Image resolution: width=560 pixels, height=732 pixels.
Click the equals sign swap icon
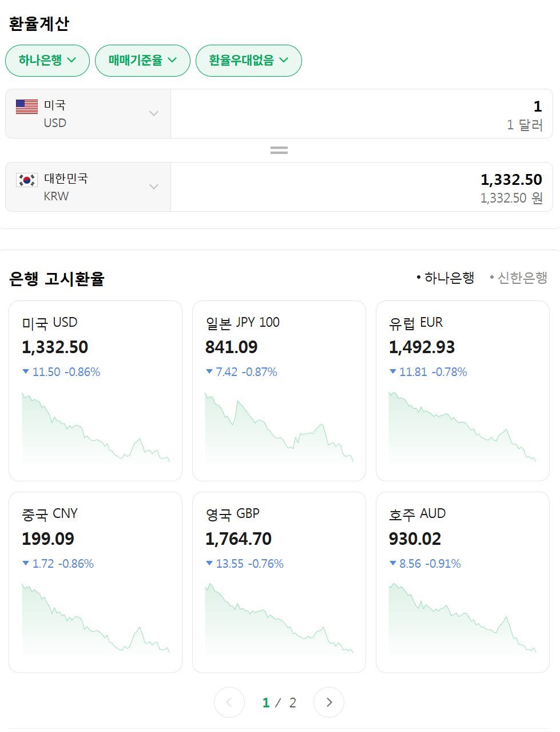[x=279, y=151]
